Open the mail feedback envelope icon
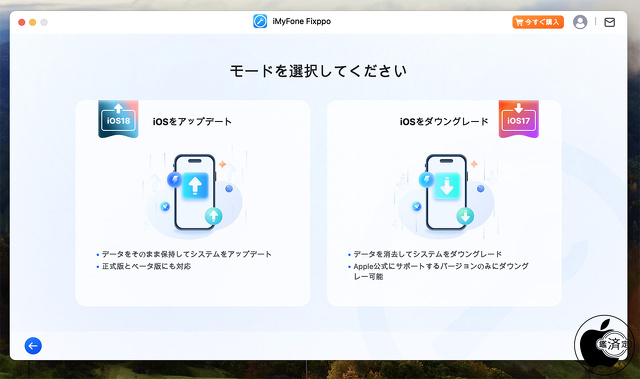This screenshot has height=379, width=640. click(x=609, y=22)
